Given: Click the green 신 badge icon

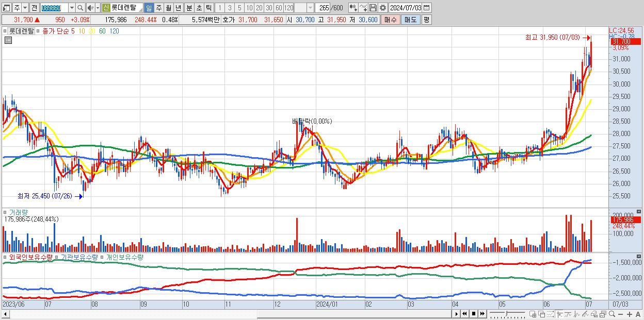Looking at the screenshot, I should coord(106,8).
